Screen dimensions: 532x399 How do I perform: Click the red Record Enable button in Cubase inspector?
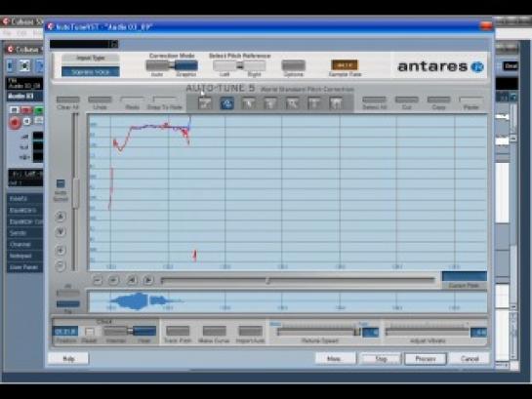coord(15,122)
